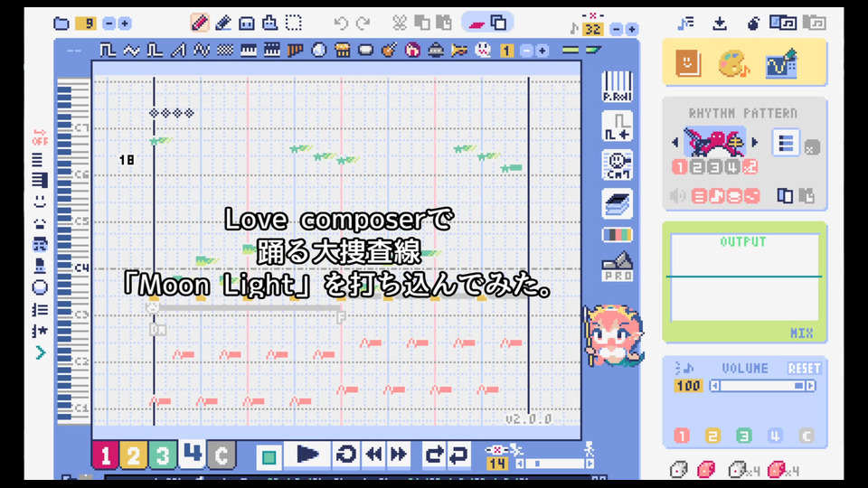Select the noise instrument icon
The height and width of the screenshot is (488, 868).
coord(225,51)
